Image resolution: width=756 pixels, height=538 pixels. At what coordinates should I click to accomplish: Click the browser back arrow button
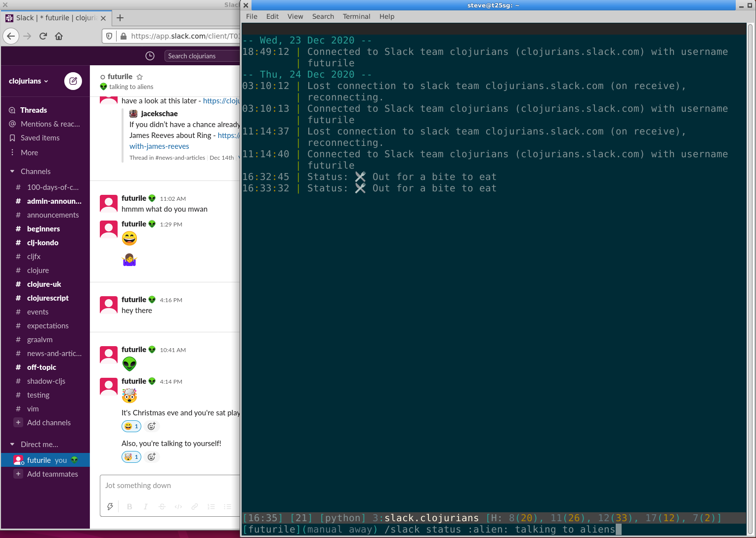[x=11, y=36]
